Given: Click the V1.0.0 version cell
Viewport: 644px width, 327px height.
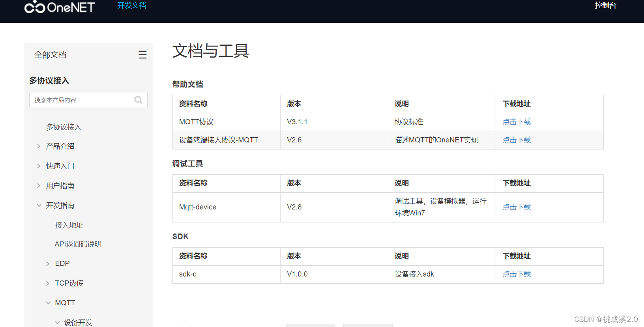Looking at the screenshot, I should 334,274.
